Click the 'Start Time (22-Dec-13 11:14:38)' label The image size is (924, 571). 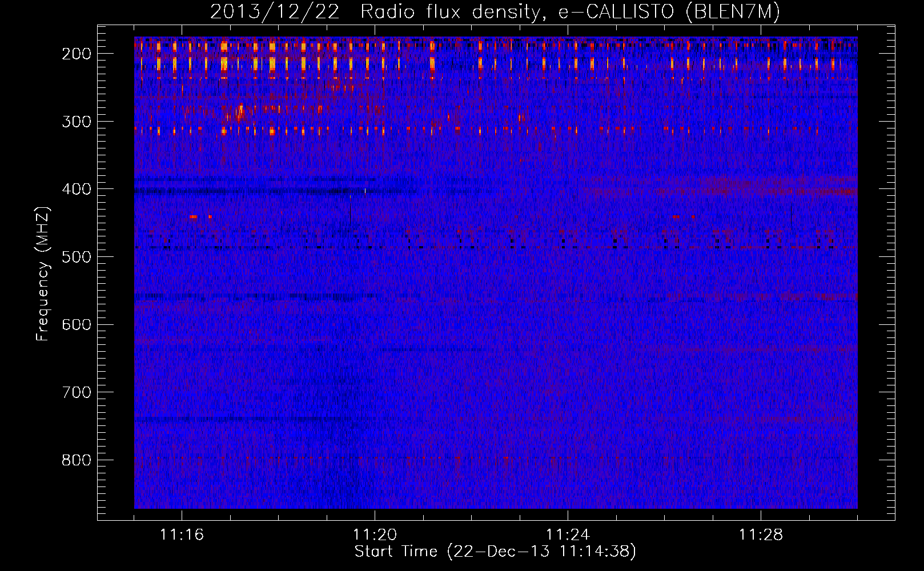tap(495, 552)
